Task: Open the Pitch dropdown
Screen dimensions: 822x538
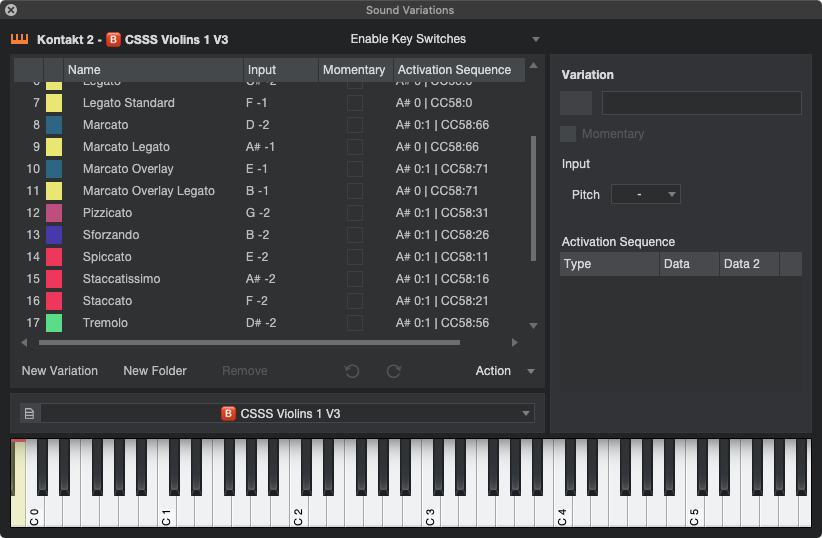Action: [646, 195]
